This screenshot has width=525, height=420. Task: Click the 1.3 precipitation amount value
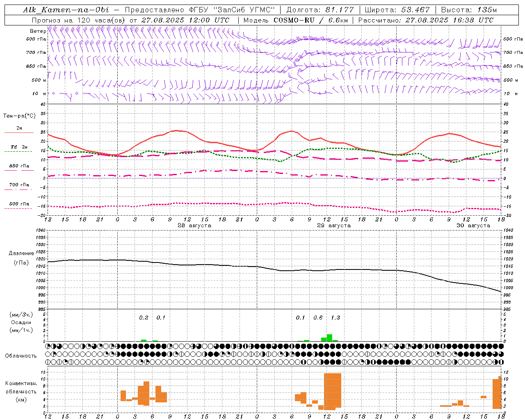(x=336, y=317)
